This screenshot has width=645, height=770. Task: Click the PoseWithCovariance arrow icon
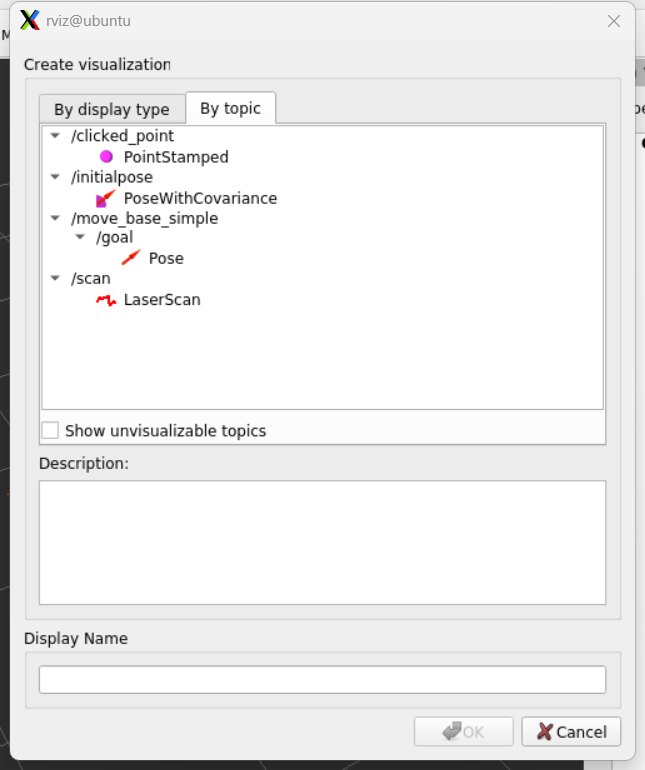click(106, 198)
